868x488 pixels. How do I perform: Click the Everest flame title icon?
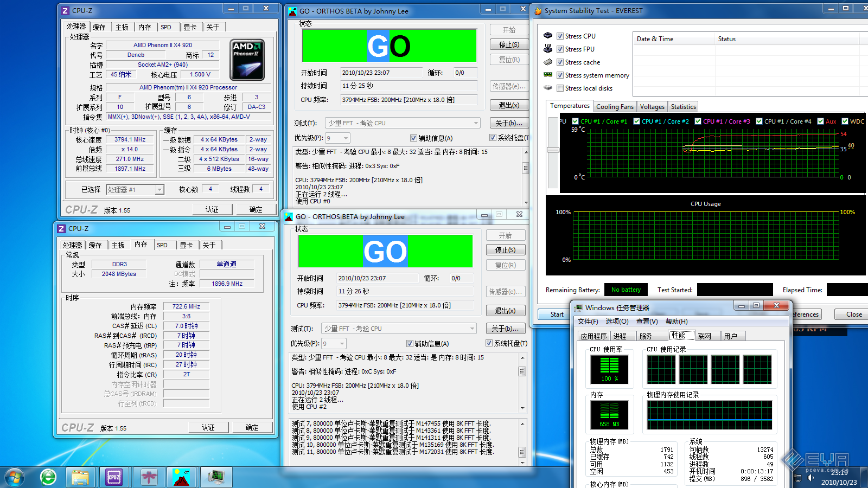538,10
